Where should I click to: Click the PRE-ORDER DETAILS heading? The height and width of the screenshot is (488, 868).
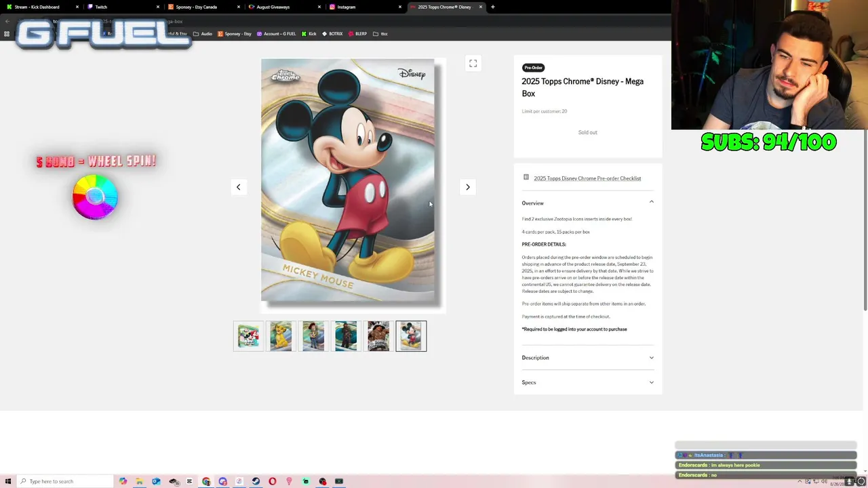(544, 244)
